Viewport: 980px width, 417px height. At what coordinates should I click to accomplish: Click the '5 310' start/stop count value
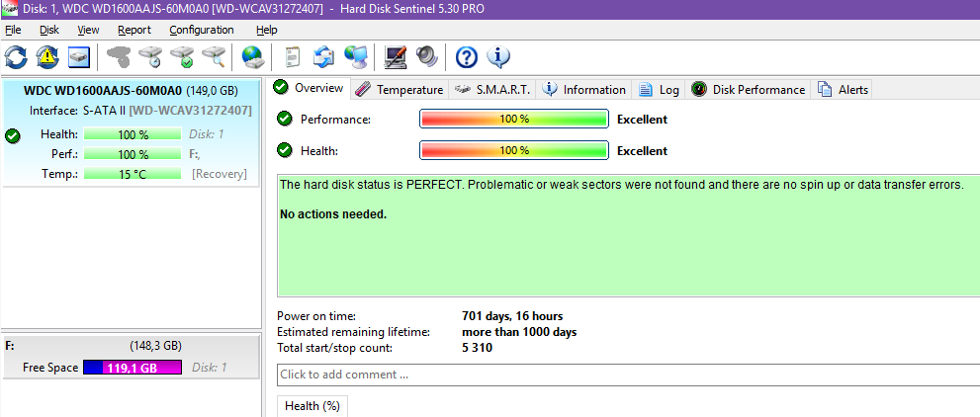(x=477, y=348)
